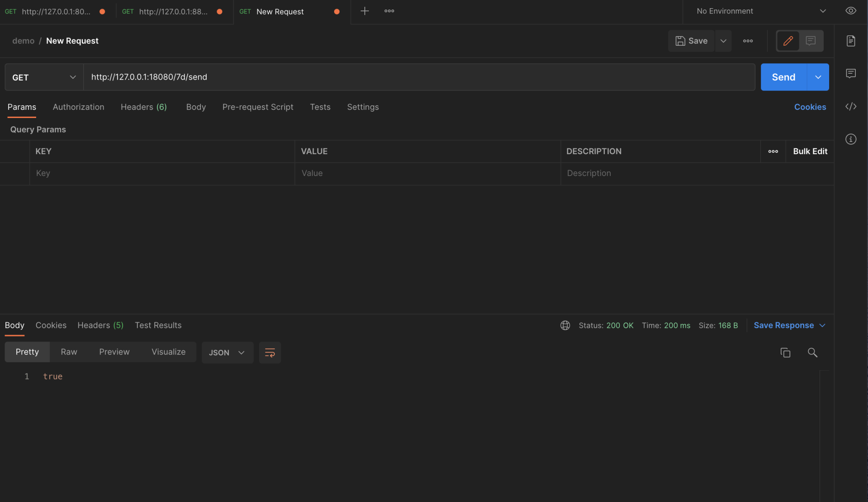Switch to the first GET request tab

click(x=55, y=11)
